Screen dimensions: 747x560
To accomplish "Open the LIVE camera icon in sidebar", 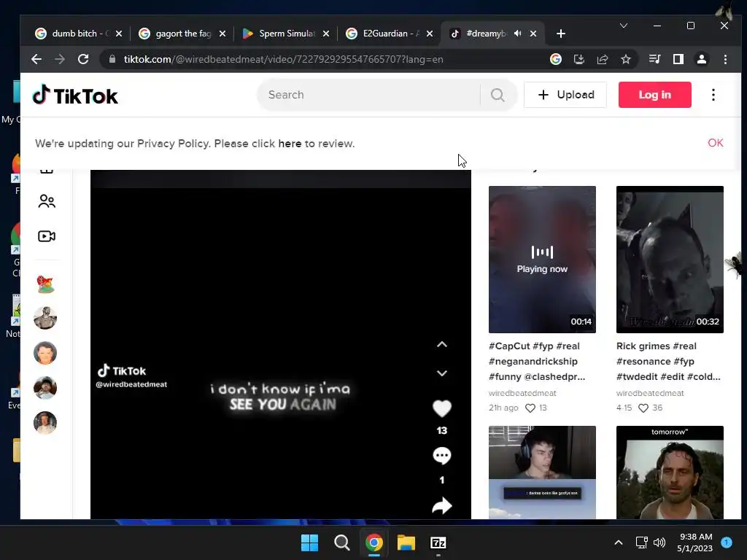I will click(x=47, y=236).
